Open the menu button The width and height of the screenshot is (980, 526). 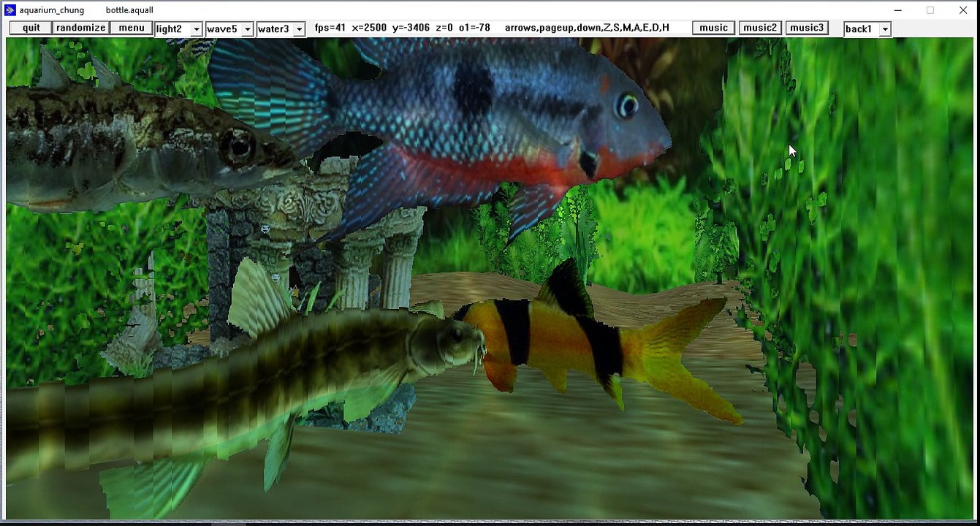click(x=132, y=28)
